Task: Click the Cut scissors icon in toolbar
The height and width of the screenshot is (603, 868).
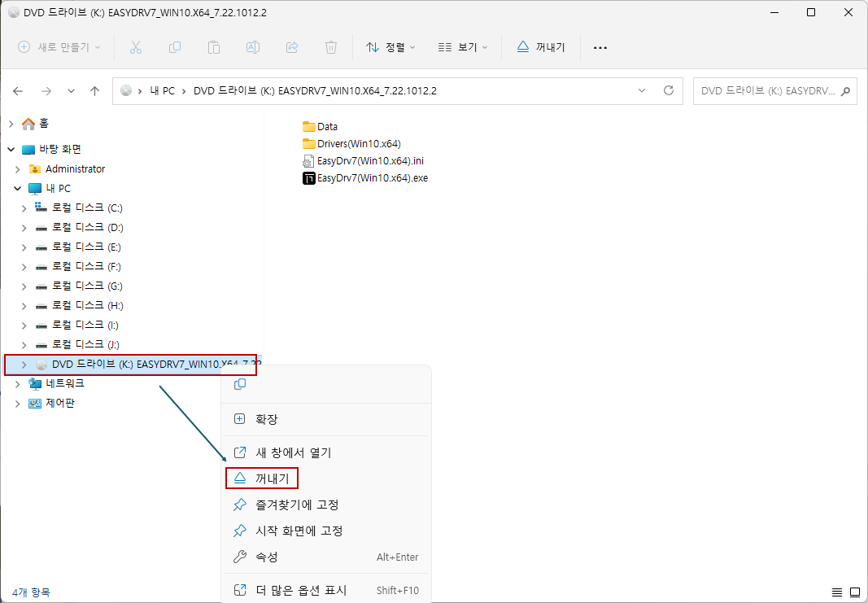Action: click(136, 47)
